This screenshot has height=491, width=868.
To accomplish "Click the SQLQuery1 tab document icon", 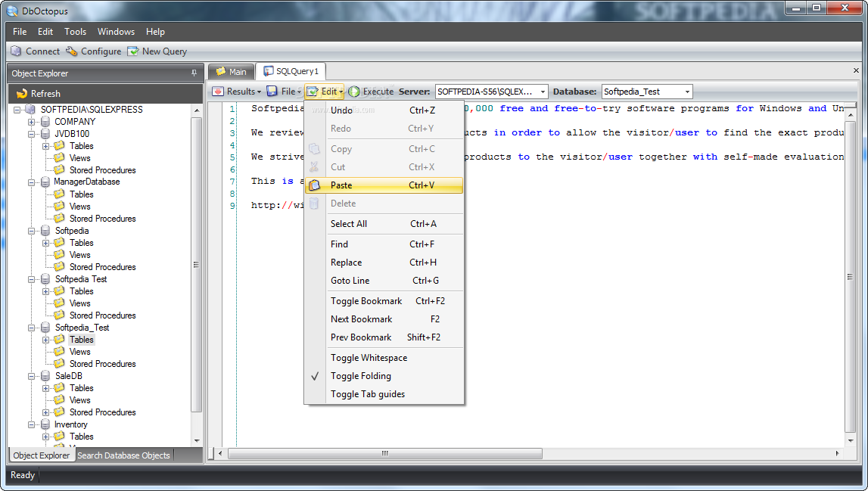I will [x=269, y=71].
